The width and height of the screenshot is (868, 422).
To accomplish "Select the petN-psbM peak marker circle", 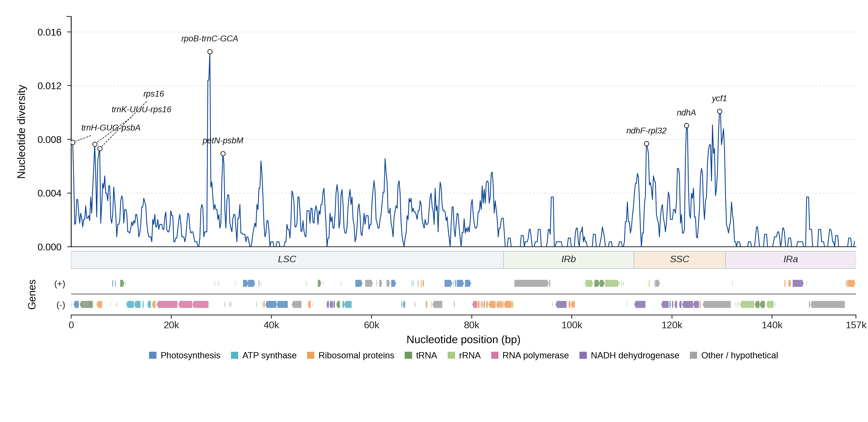I will coord(223,154).
